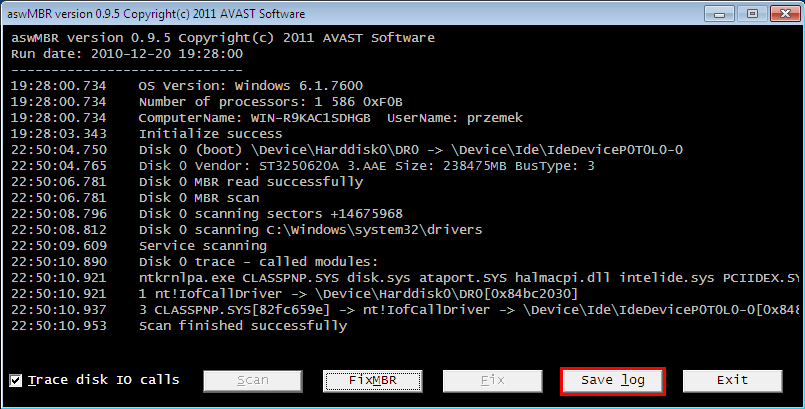Maximize the aswMBR window
This screenshot has height=409, width=805.
tap(752, 13)
